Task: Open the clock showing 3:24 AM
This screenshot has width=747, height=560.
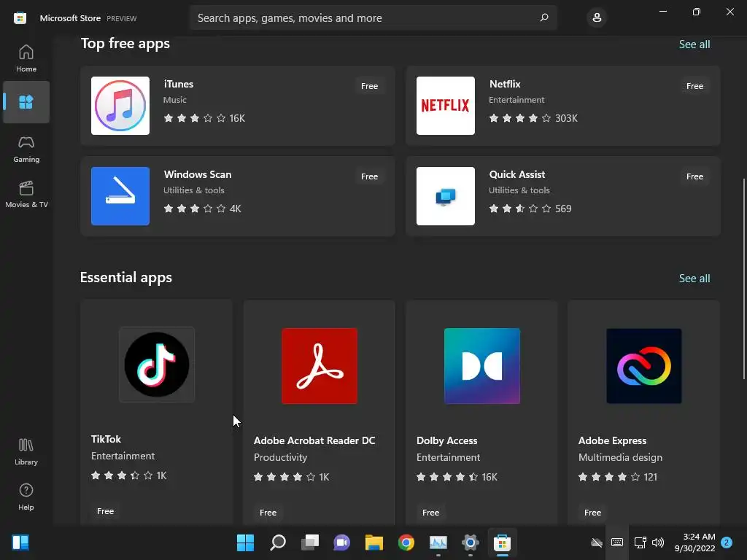Action: coord(694,542)
